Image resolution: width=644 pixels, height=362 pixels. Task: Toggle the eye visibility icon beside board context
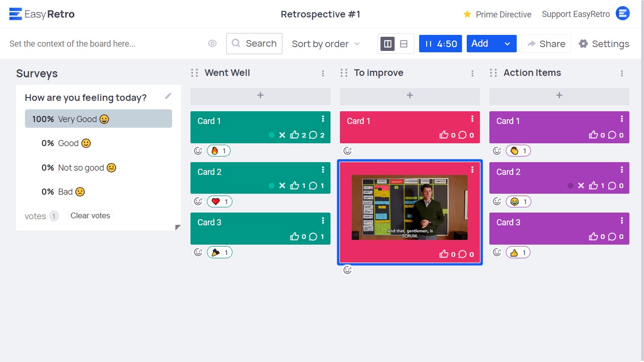click(212, 44)
